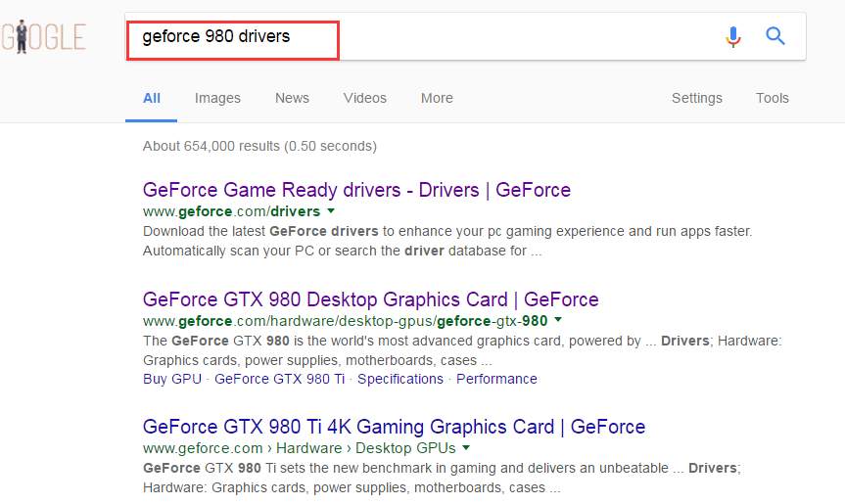Click the About 654,000 results text

tap(259, 146)
